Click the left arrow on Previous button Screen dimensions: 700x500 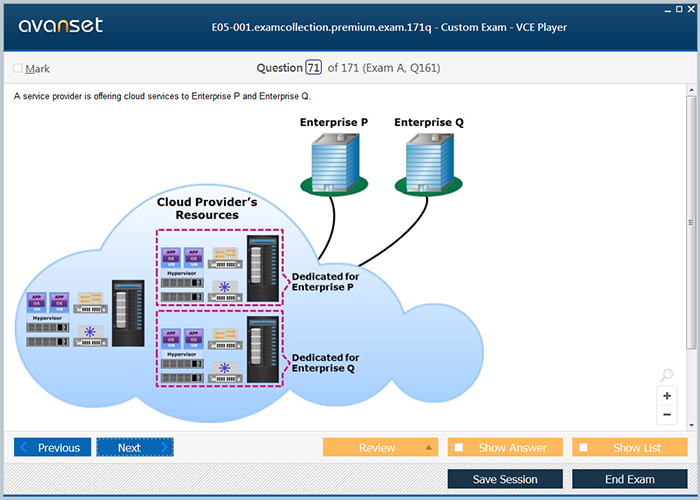(x=25, y=448)
